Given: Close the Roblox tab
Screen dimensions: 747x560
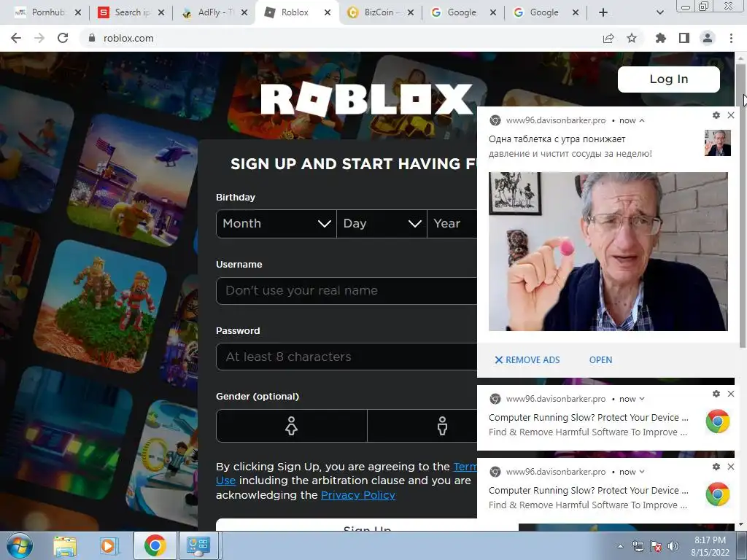Looking at the screenshot, I should tap(328, 12).
